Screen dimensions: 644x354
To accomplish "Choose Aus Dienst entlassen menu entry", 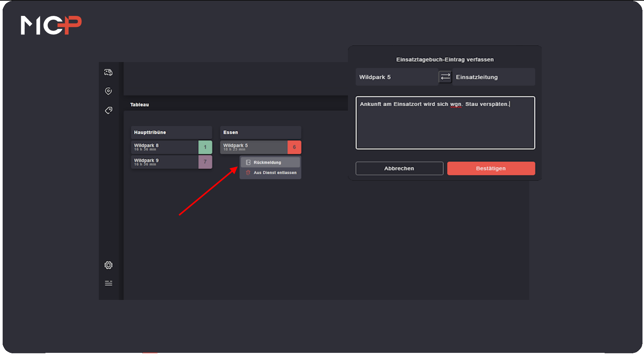I will (275, 173).
